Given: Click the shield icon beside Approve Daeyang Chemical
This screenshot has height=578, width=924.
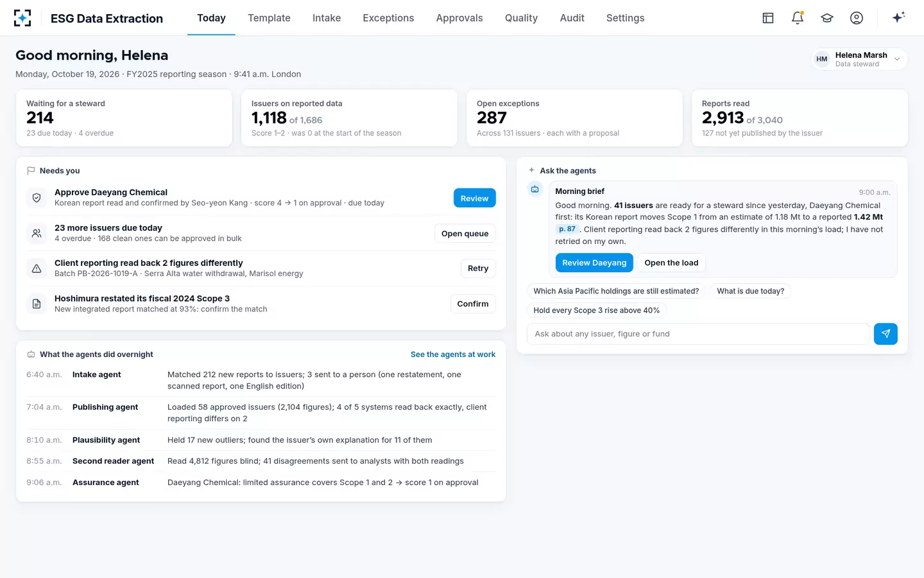Looking at the screenshot, I should pyautogui.click(x=37, y=198).
